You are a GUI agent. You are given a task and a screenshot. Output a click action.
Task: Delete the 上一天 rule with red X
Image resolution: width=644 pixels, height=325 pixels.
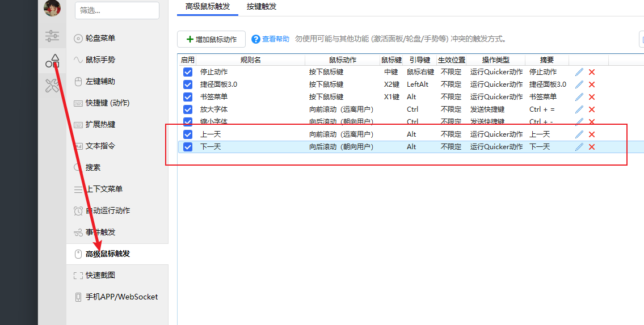click(x=592, y=134)
